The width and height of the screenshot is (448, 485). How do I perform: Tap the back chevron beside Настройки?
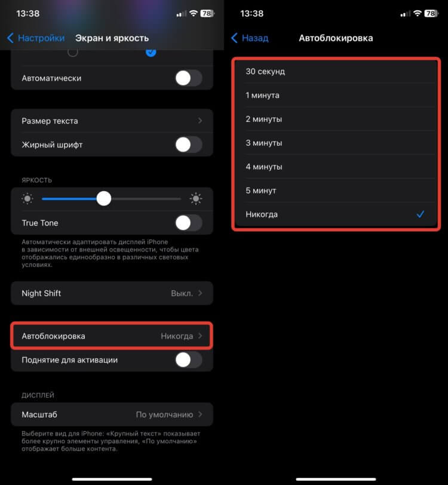[10, 38]
